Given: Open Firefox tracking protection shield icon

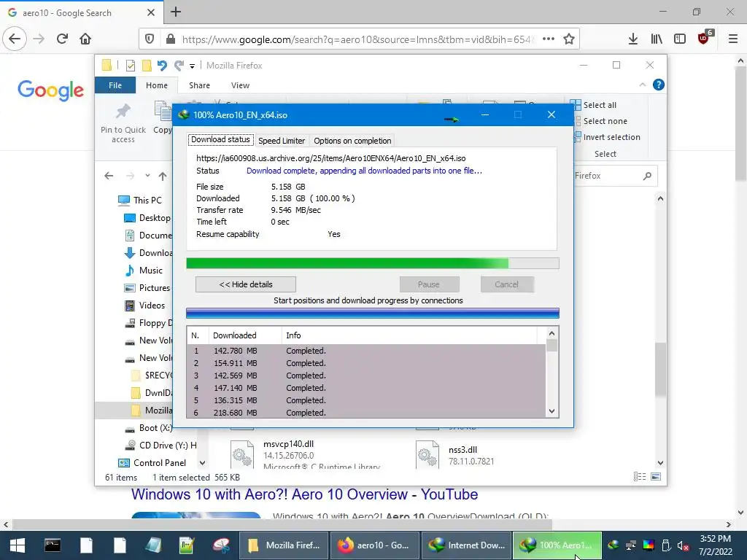Looking at the screenshot, I should pyautogui.click(x=150, y=39).
